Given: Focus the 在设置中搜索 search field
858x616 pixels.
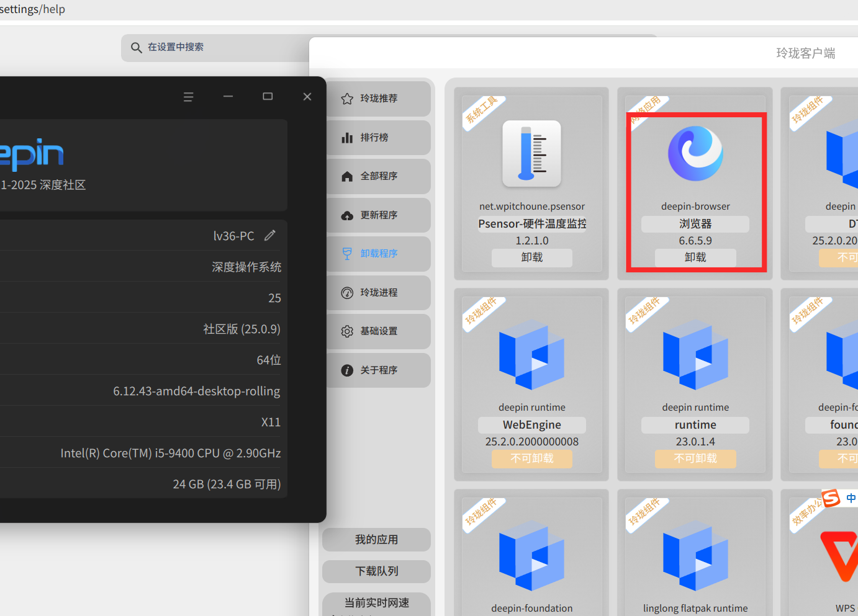Looking at the screenshot, I should point(215,48).
